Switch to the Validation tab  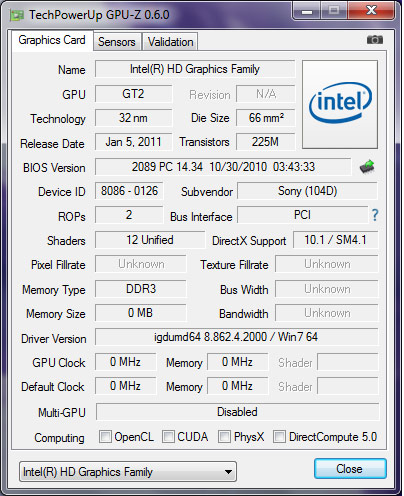[x=170, y=42]
